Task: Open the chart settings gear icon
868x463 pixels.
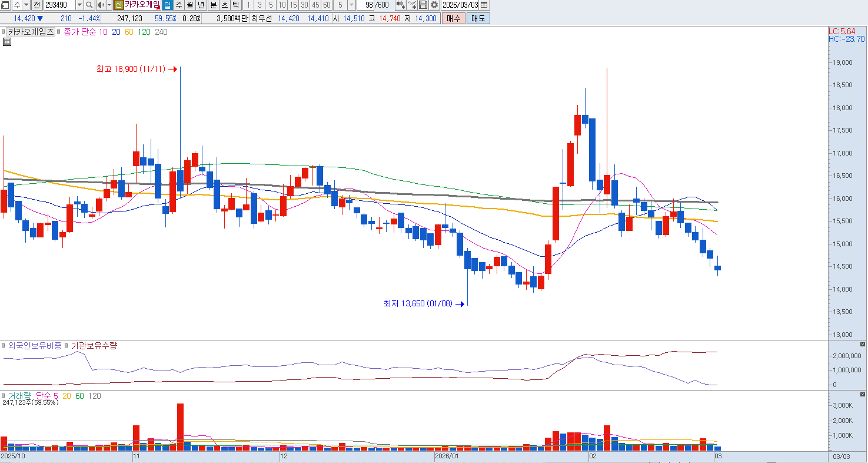Action: click(434, 5)
